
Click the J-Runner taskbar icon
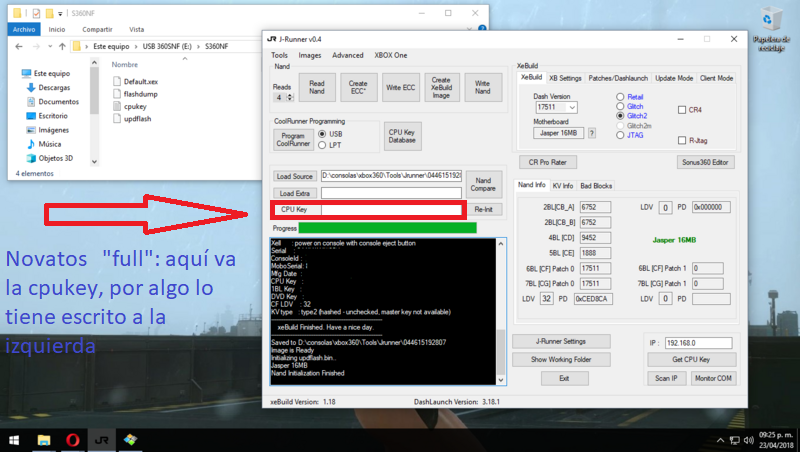pyautogui.click(x=102, y=440)
